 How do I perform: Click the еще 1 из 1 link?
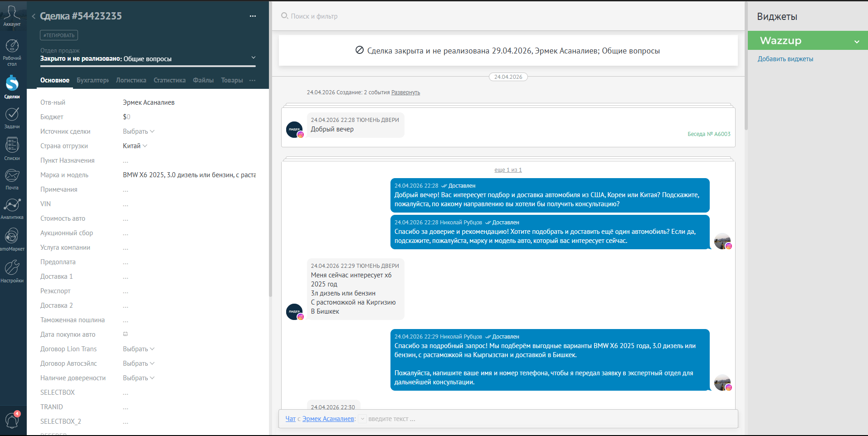(508, 170)
